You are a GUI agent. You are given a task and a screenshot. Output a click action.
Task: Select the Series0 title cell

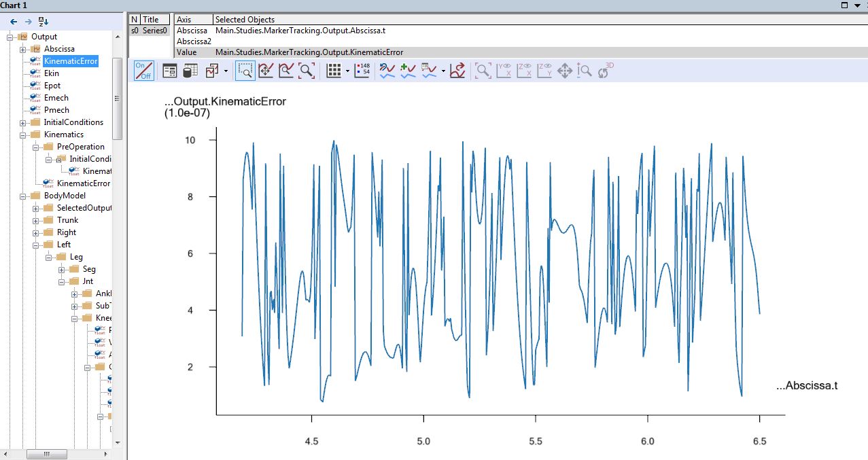155,31
